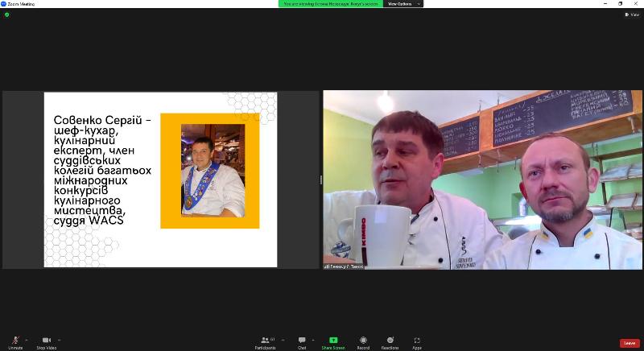Start recording the meeting
This screenshot has height=351, width=644.
(x=363, y=342)
